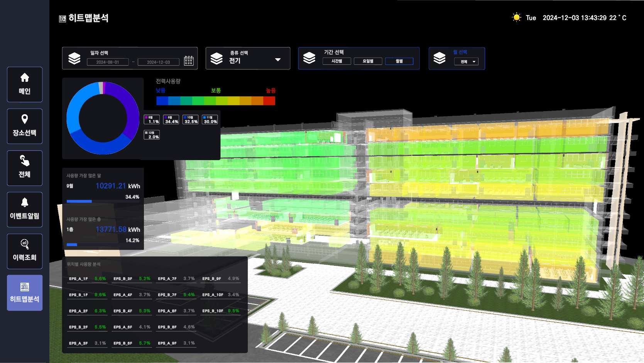Click the EPS_A_1F usage entry
644x363 pixels.
click(87, 279)
